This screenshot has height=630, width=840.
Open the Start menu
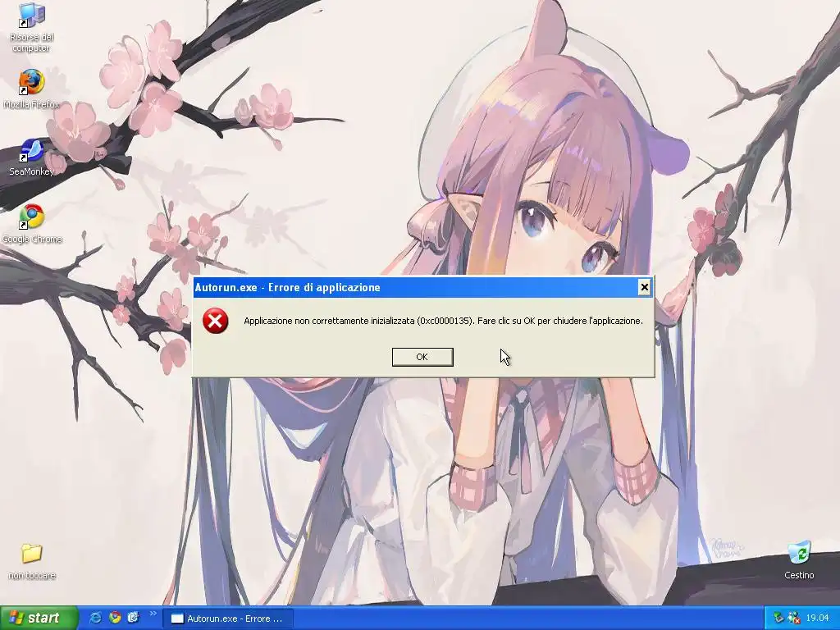pyautogui.click(x=39, y=619)
